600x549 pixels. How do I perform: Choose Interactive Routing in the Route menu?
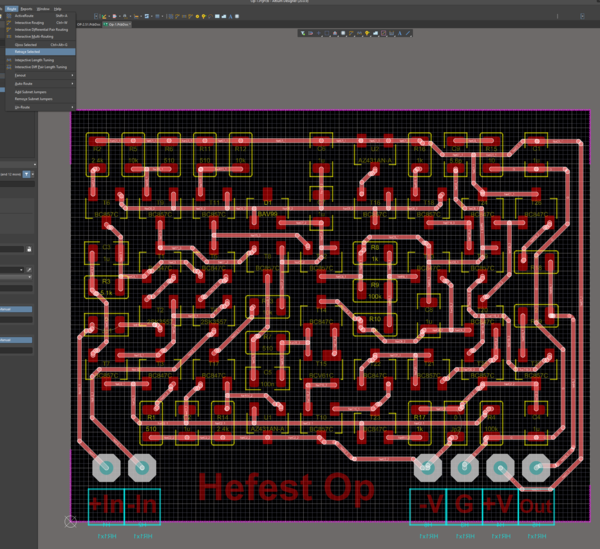click(41, 23)
